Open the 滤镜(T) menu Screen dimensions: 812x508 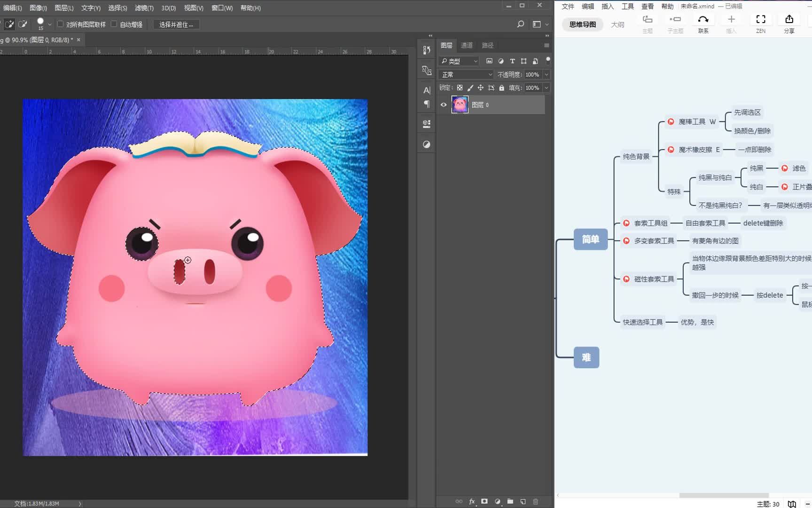(144, 8)
